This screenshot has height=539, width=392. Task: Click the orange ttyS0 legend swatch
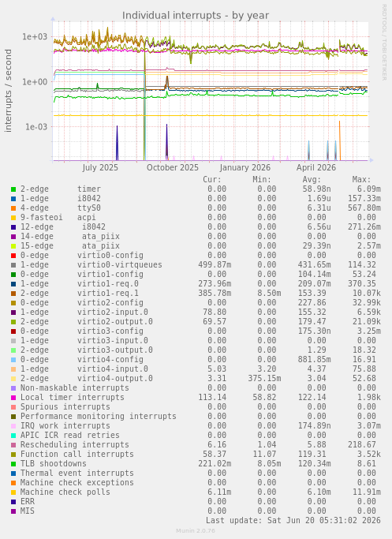click(x=13, y=208)
